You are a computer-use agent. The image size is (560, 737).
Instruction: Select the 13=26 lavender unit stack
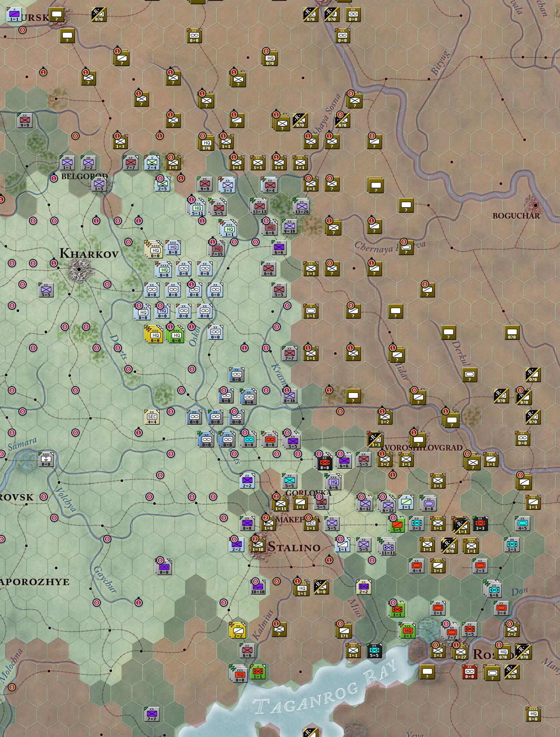click(x=301, y=206)
